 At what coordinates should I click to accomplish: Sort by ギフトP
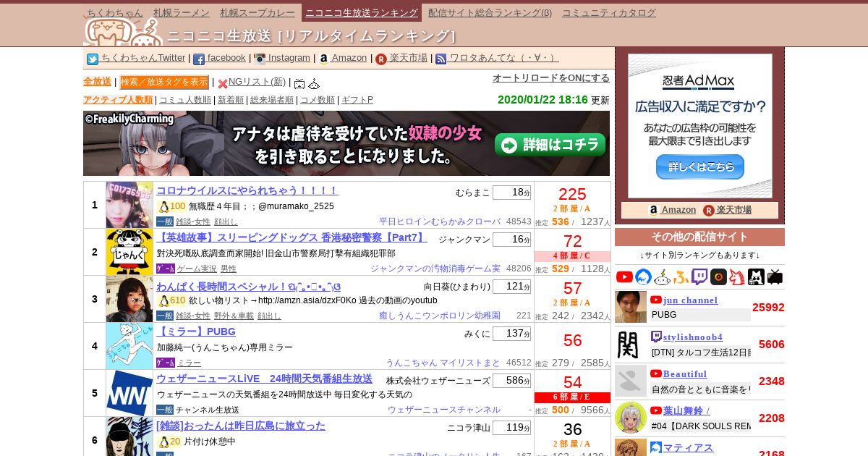[x=357, y=100]
